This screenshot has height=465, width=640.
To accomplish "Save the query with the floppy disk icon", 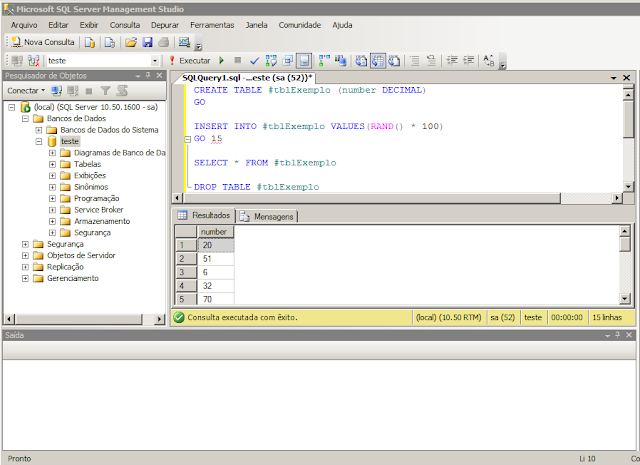I will click(147, 42).
